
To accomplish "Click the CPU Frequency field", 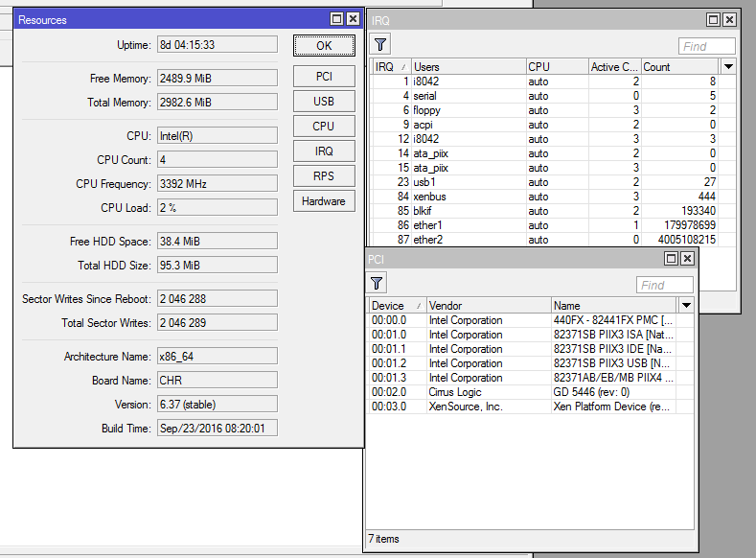I will click(218, 184).
